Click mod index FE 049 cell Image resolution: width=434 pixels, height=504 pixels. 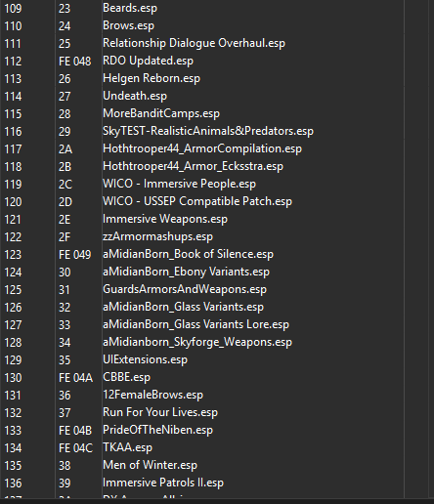point(75,255)
